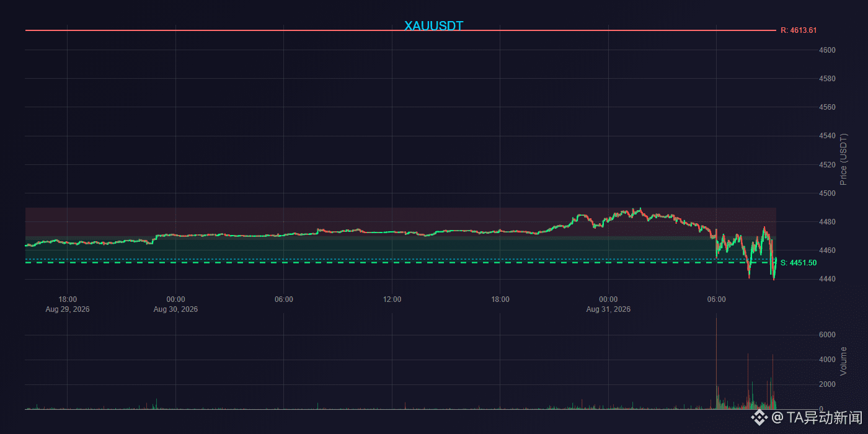This screenshot has height=434, width=868.
Task: Click the red resistance line at 4613.61
Action: [x=401, y=30]
